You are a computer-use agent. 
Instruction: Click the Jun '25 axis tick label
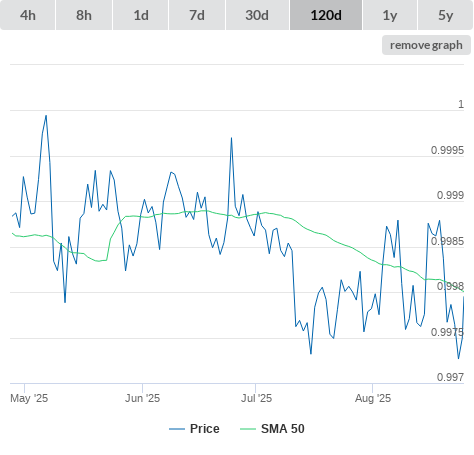pyautogui.click(x=142, y=398)
